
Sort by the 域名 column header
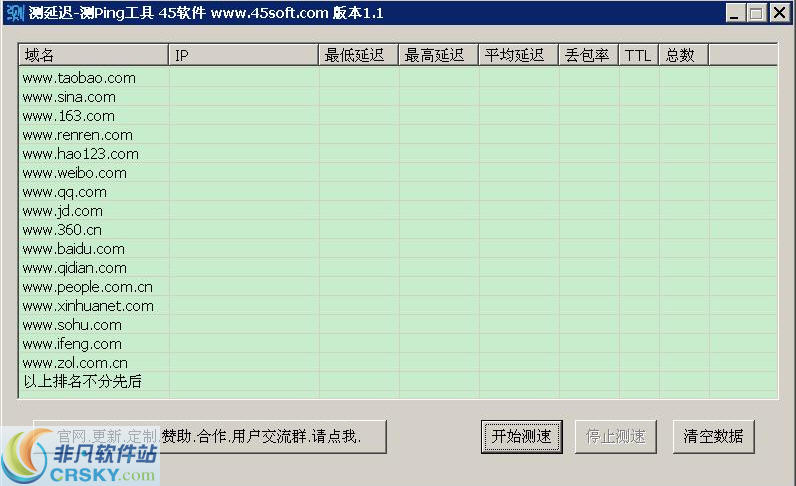coord(93,55)
